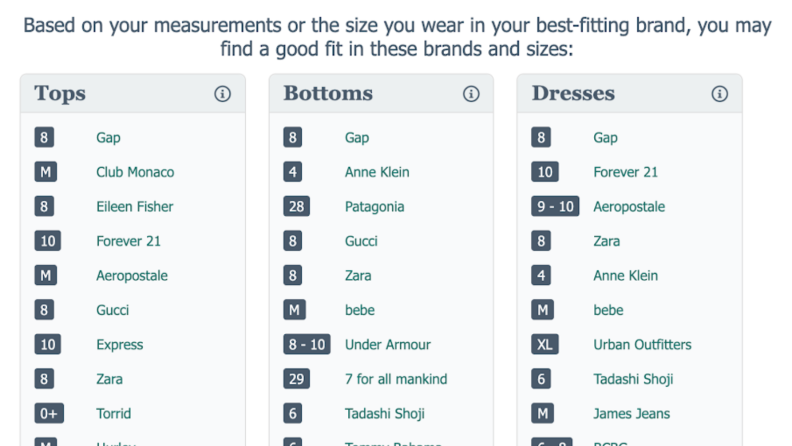
Task: Click the Dresses info icon
Action: click(719, 93)
